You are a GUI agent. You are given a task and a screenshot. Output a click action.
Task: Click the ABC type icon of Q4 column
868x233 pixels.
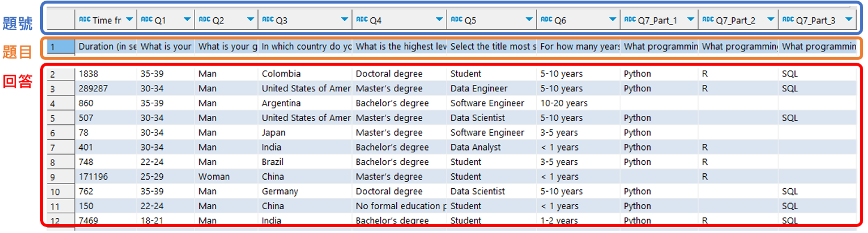(x=362, y=20)
